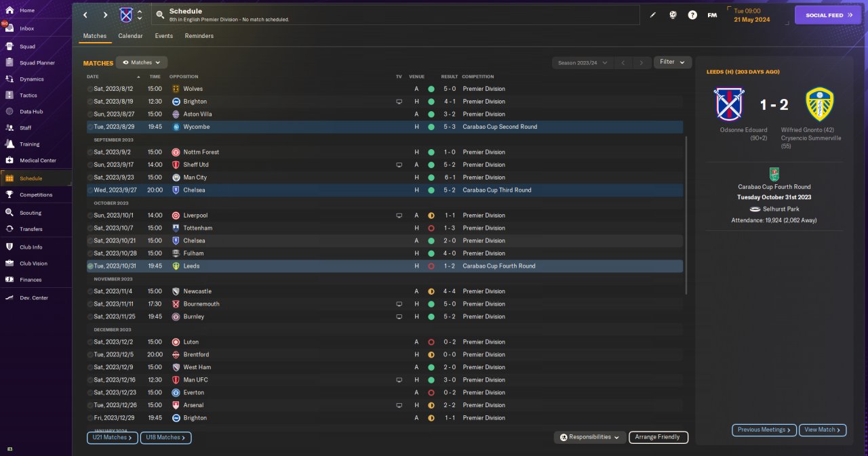Viewport: 868px width, 456px height.
Task: Open Club Info in the sidebar
Action: click(x=31, y=247)
